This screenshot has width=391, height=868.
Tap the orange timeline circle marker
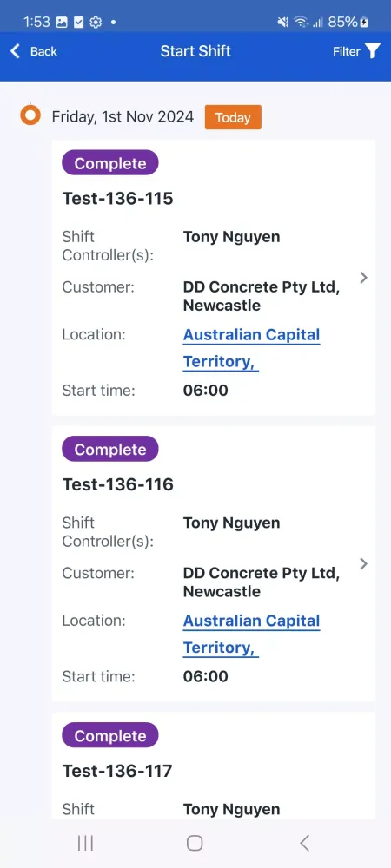(30, 115)
